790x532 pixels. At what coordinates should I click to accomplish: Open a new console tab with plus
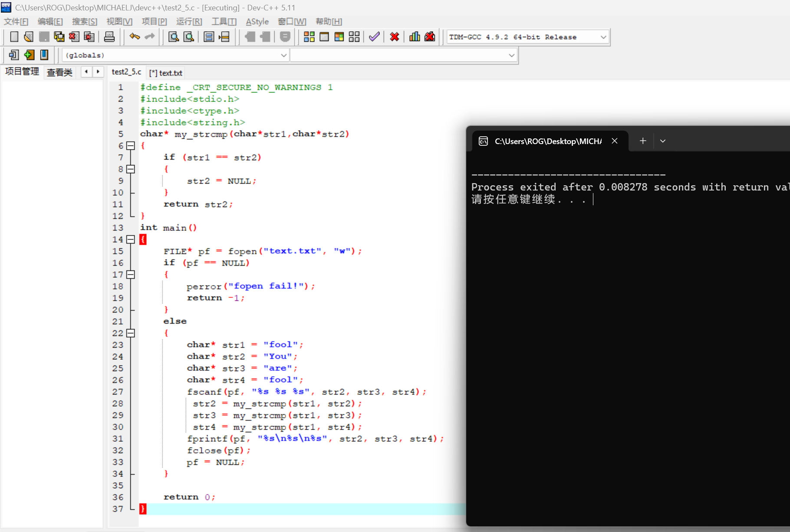pos(643,141)
